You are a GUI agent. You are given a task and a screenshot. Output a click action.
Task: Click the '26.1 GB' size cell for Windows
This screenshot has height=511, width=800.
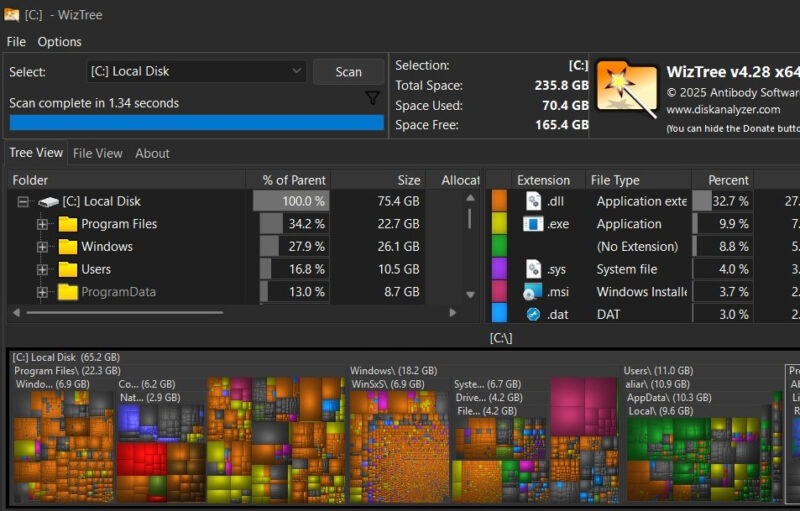(x=398, y=247)
